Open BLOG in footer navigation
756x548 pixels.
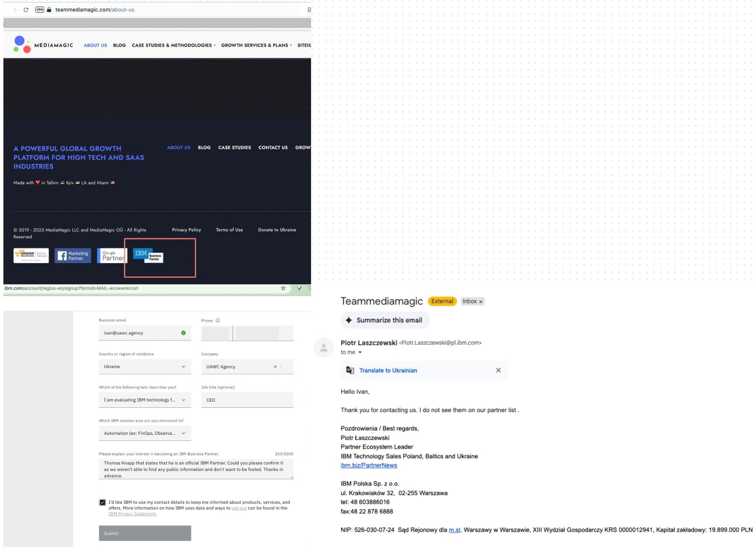coord(204,147)
